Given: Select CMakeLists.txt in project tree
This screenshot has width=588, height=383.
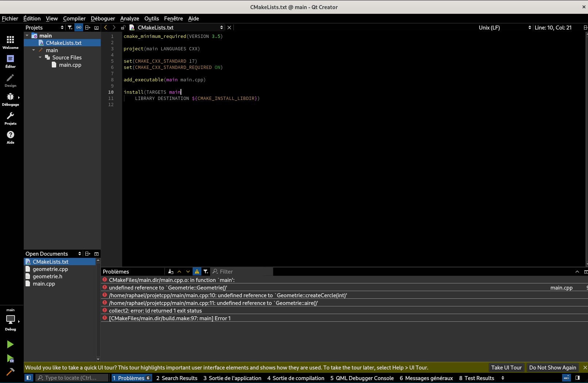Looking at the screenshot, I should pyautogui.click(x=62, y=43).
